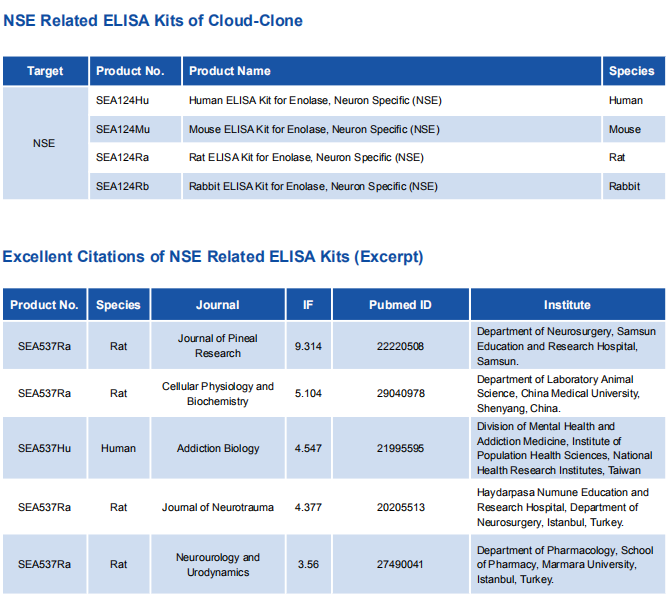Click the 'NSE Related ELISA Kits of Cloud-Clone' heading

pyautogui.click(x=153, y=20)
